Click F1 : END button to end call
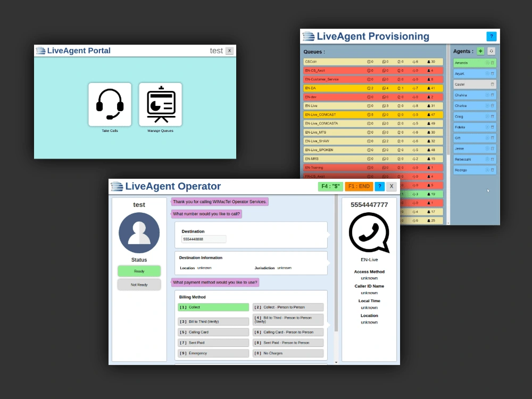The width and height of the screenshot is (532, 399). [x=359, y=186]
